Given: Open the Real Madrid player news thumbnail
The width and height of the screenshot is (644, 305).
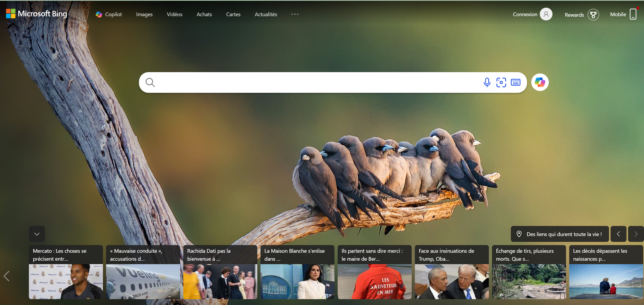Looking at the screenshot, I should coord(66,281).
